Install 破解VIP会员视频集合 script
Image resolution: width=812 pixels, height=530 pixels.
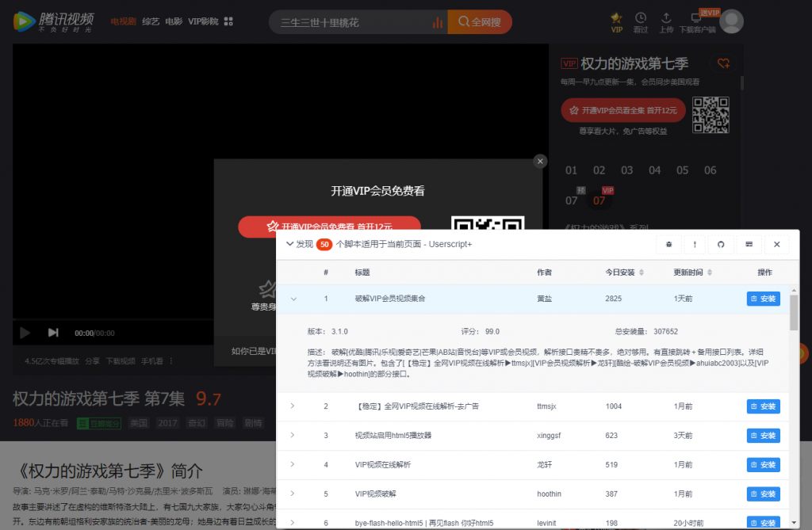point(764,299)
